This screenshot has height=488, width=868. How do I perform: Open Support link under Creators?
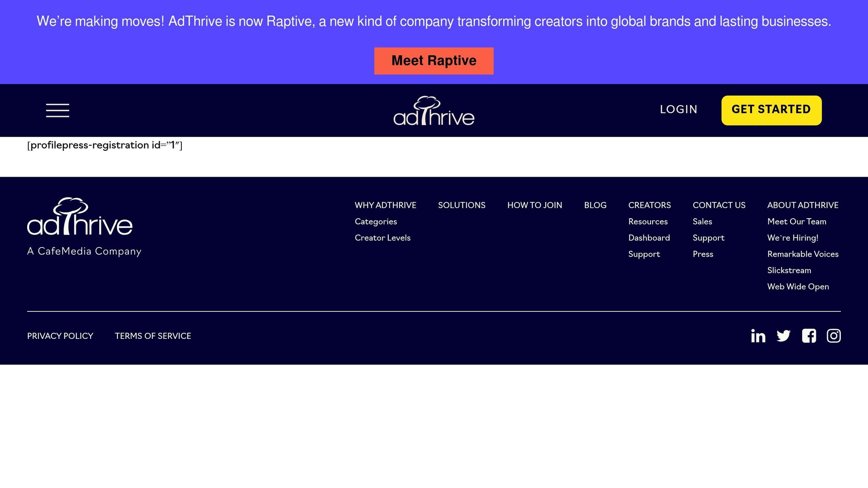click(644, 254)
